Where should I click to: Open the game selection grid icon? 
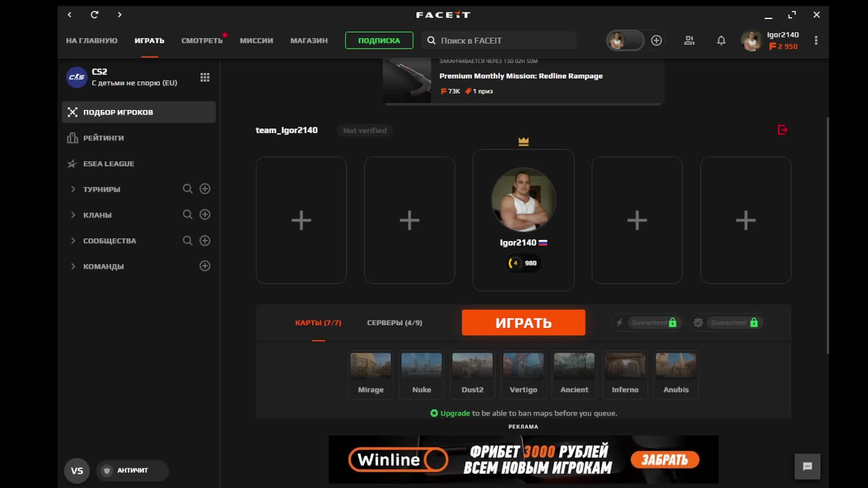tap(205, 77)
